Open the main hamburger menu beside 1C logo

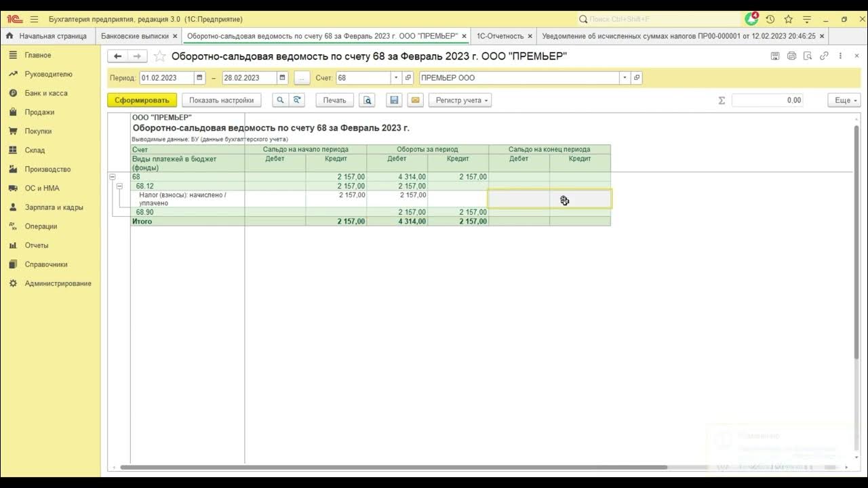(x=35, y=19)
